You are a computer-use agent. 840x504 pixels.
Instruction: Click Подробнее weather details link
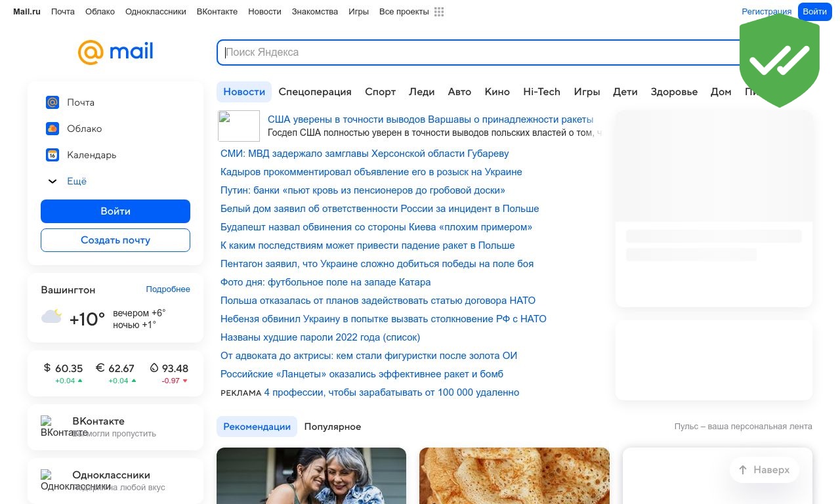[168, 289]
